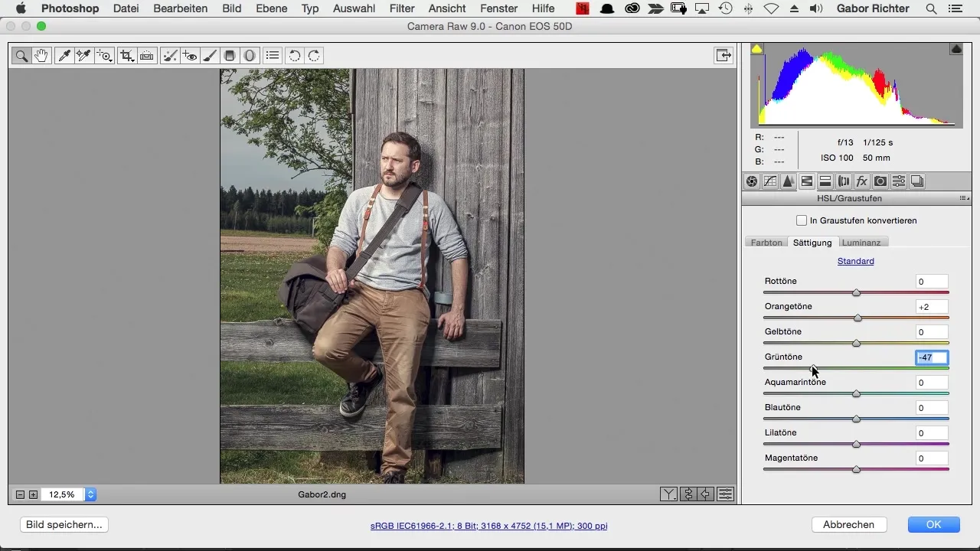Click the Gelbtöne value field
Image resolution: width=980 pixels, height=551 pixels.
932,332
